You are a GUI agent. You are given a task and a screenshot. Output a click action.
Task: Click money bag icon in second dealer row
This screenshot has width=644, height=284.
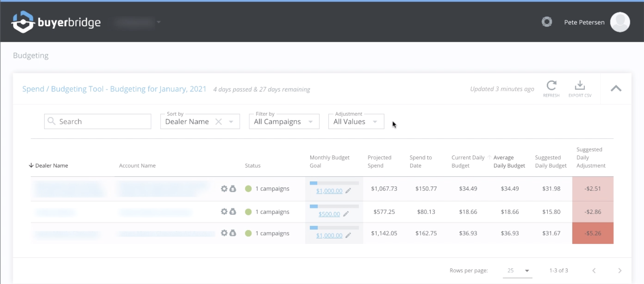pyautogui.click(x=233, y=212)
